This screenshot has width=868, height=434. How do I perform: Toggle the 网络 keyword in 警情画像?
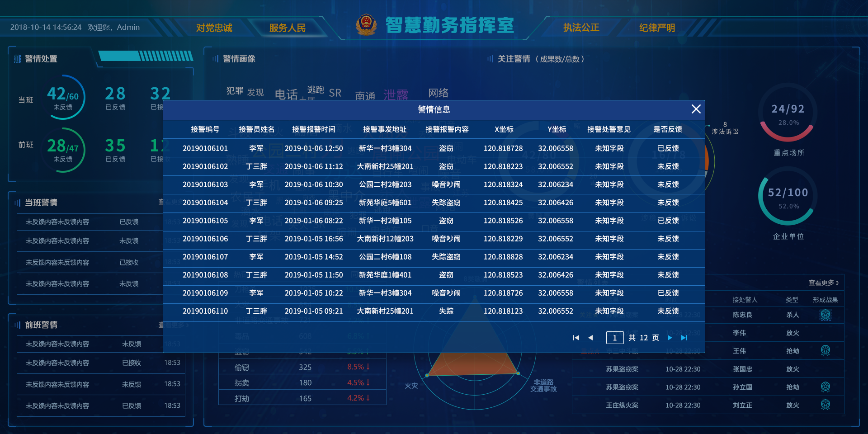pyautogui.click(x=438, y=93)
